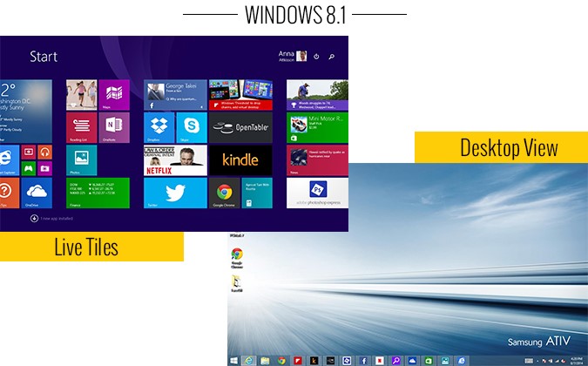The width and height of the screenshot is (588, 366).
Task: Click the power button on Start screen
Action: coord(316,57)
